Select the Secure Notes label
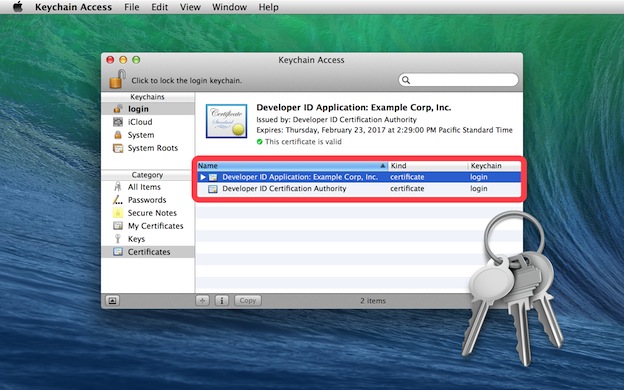 (152, 213)
